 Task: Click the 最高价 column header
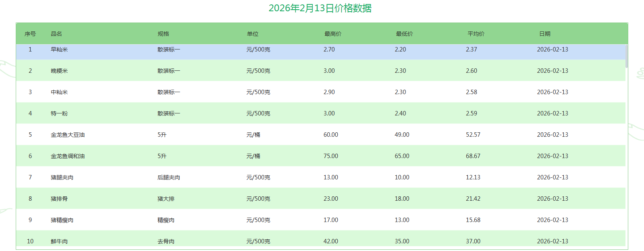(x=333, y=34)
